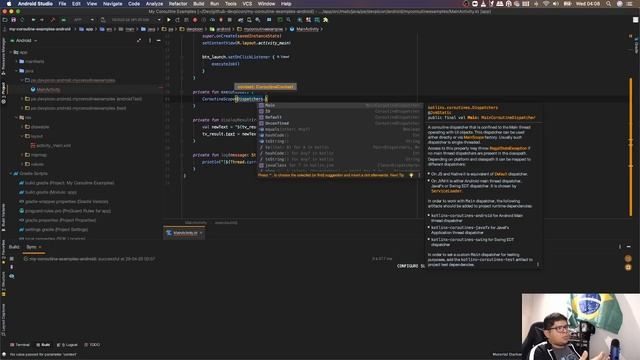Image resolution: width=640 pixels, height=360 pixels.
Task: Open gradle.properties (Project Properties)
Action: (x=60, y=220)
